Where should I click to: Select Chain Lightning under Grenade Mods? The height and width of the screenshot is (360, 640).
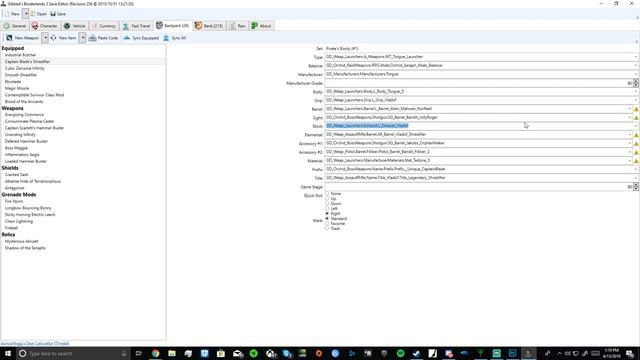pyautogui.click(x=19, y=221)
